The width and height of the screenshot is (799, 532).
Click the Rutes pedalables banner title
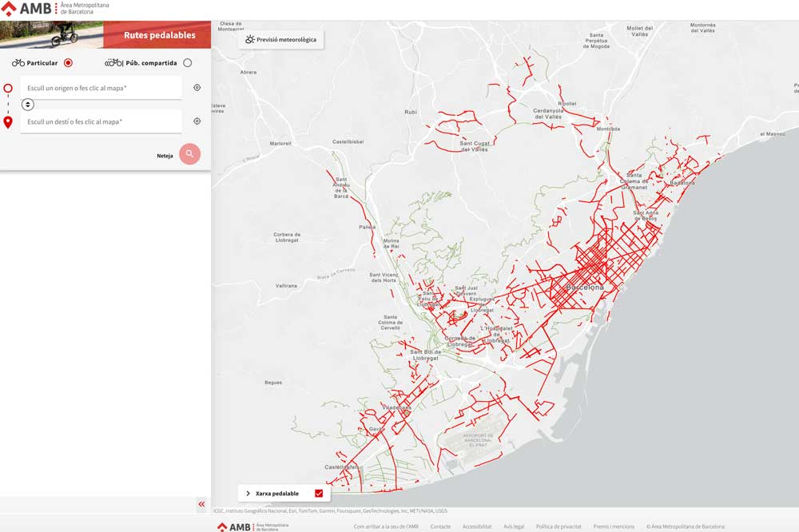pyautogui.click(x=160, y=35)
